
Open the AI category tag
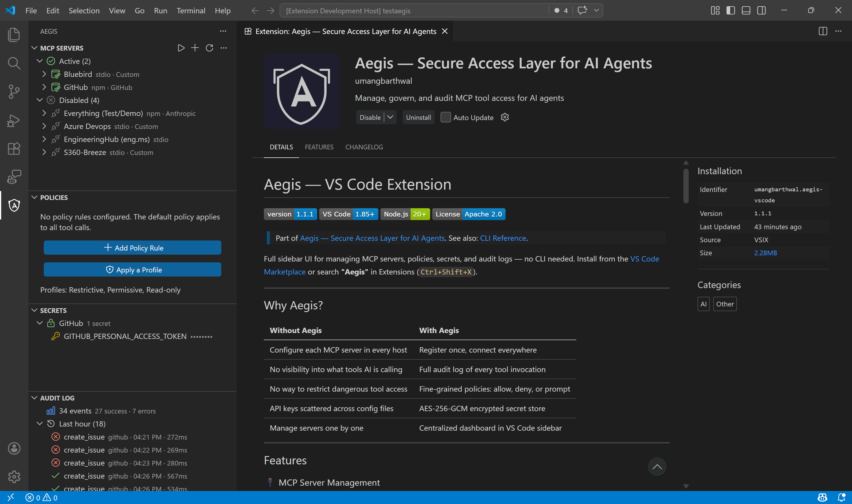click(703, 304)
